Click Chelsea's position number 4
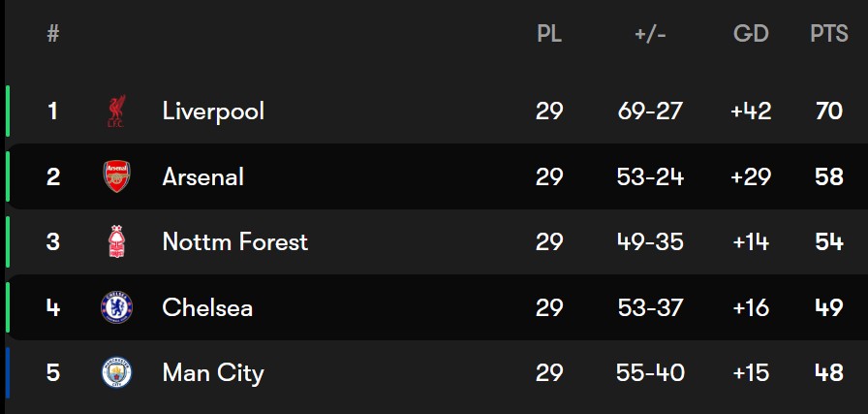The width and height of the screenshot is (868, 414). pyautogui.click(x=53, y=307)
